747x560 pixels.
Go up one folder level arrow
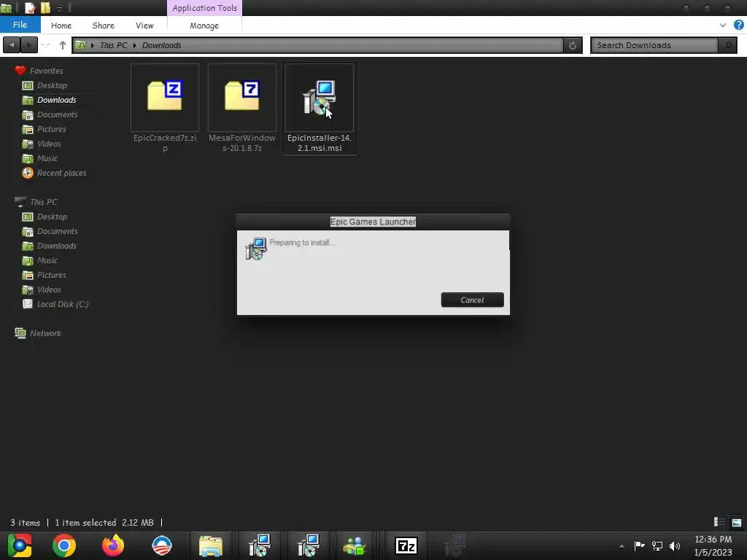pos(63,45)
